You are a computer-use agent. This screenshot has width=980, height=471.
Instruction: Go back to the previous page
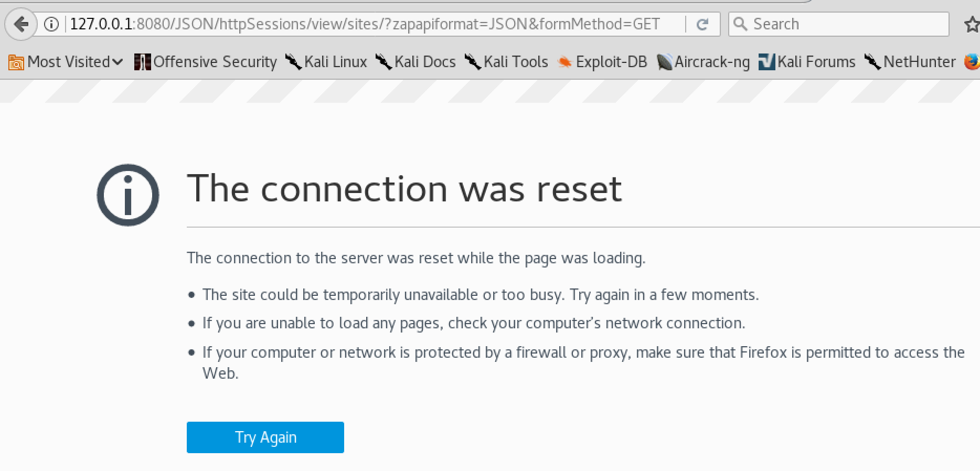tap(20, 24)
